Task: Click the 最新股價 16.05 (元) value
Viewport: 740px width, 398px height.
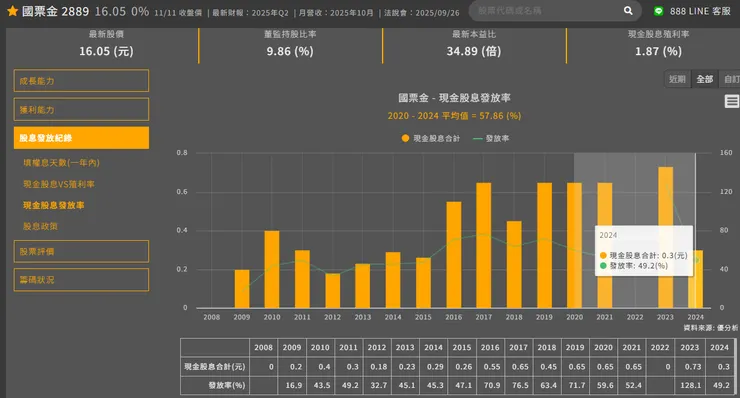Action: pos(106,51)
